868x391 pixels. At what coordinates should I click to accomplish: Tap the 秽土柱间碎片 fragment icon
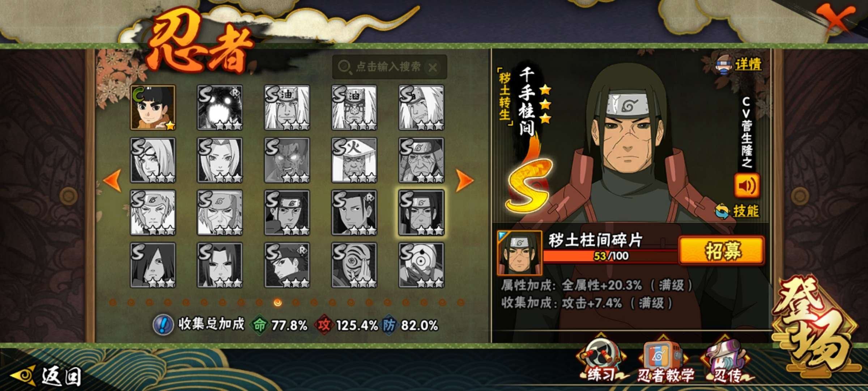(519, 253)
